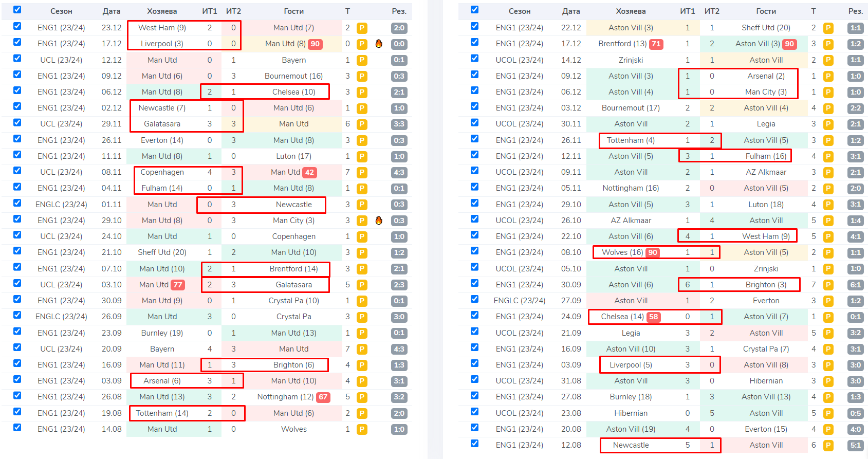This screenshot has width=868, height=459.
Task: Click the 0:5 result for Hibernian vs Aston Vill
Action: pos(855,413)
